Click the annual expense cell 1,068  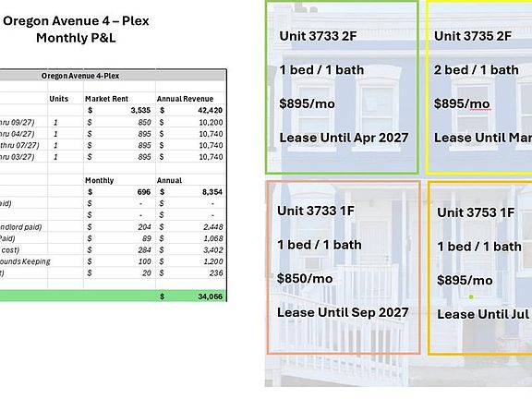coord(213,238)
